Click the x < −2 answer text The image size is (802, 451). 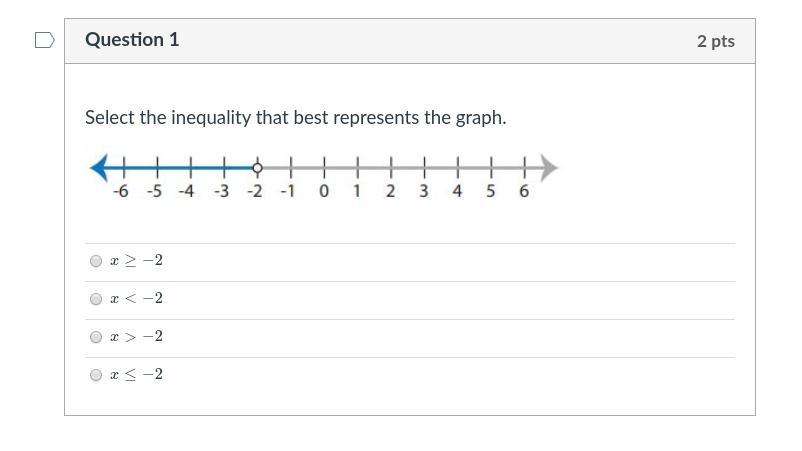tap(137, 299)
